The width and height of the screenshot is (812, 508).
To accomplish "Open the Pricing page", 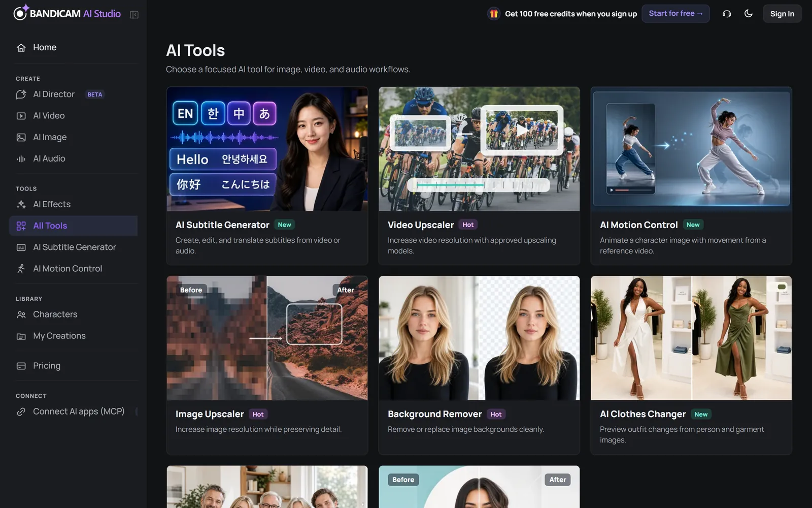I will point(74,366).
